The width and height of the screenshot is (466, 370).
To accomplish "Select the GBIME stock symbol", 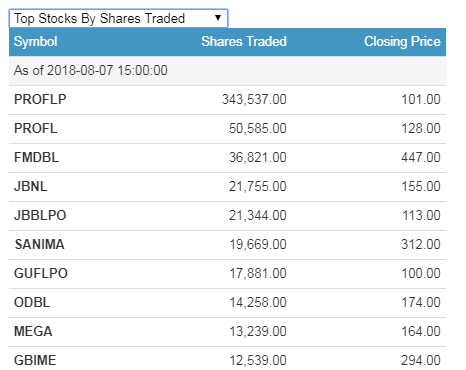I will click(x=35, y=360).
